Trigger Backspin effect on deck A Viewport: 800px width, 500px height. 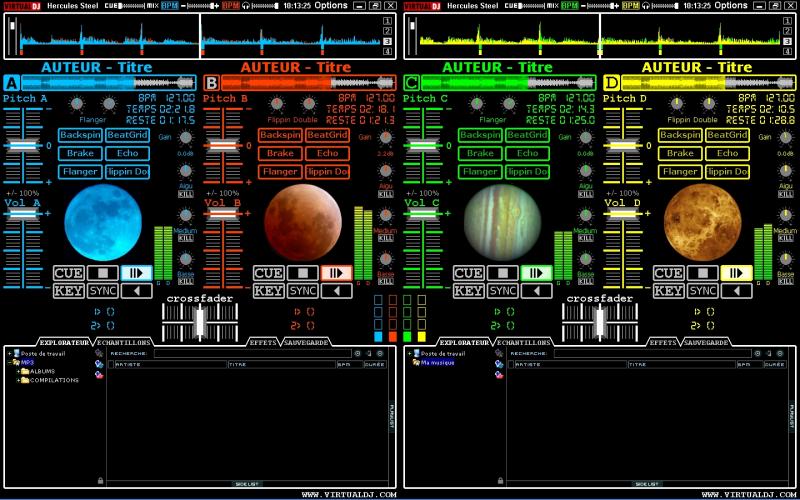pos(80,135)
